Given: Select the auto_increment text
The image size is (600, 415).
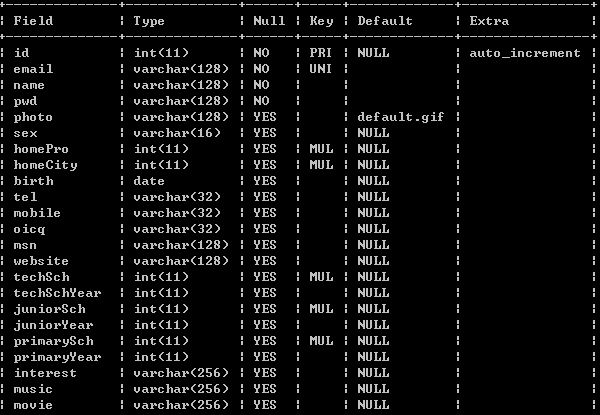Looking at the screenshot, I should (x=525, y=53).
